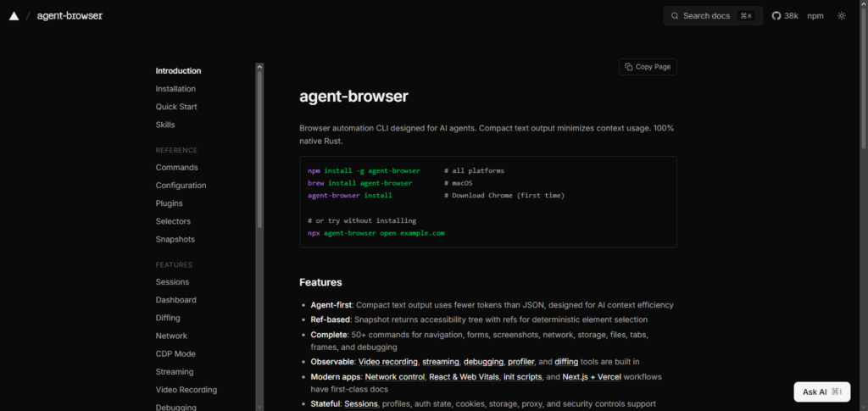The width and height of the screenshot is (868, 411).
Task: Open the Network sidebar page
Action: 171,336
